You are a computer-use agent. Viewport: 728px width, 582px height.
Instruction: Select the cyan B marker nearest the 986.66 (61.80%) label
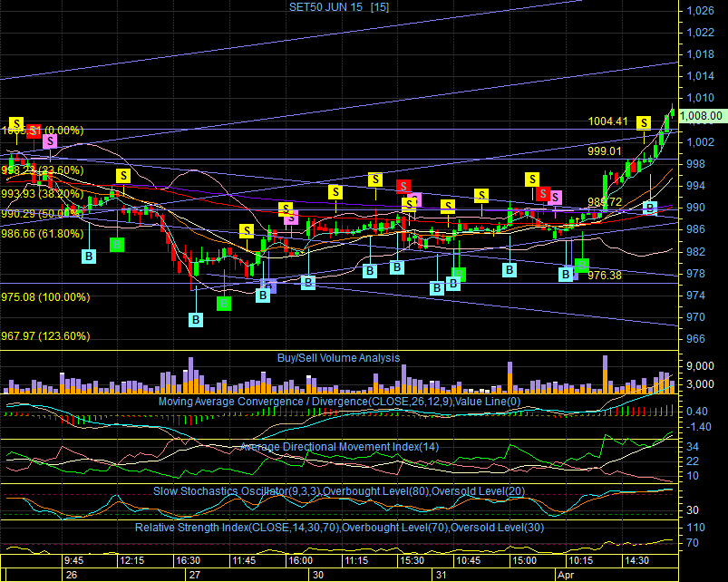click(x=89, y=257)
